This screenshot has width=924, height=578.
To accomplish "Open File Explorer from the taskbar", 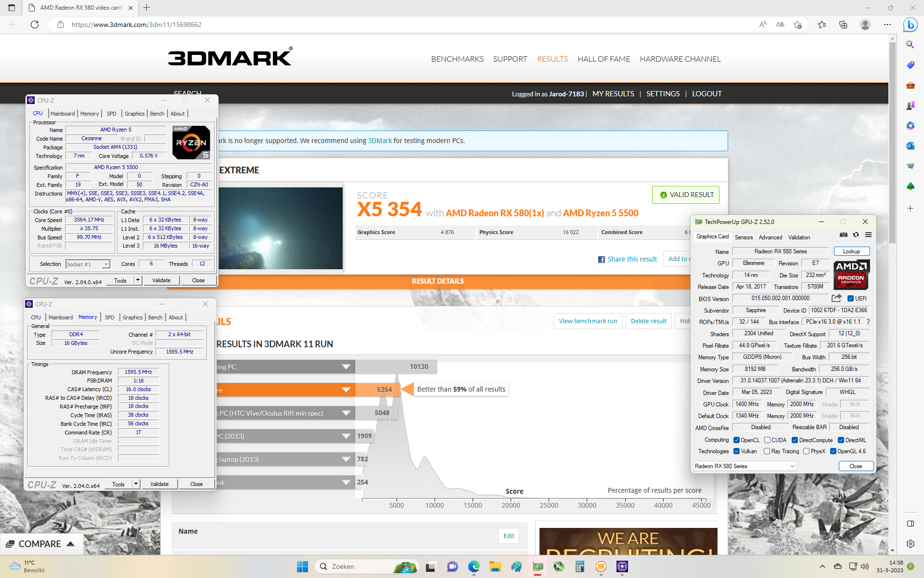I will point(495,566).
